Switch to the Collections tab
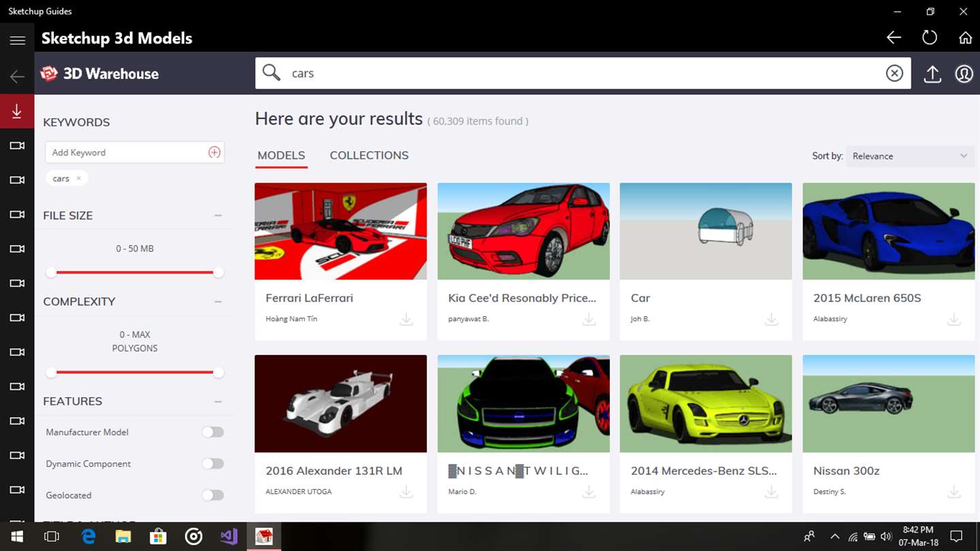Viewport: 980px width, 551px height. 369,156
